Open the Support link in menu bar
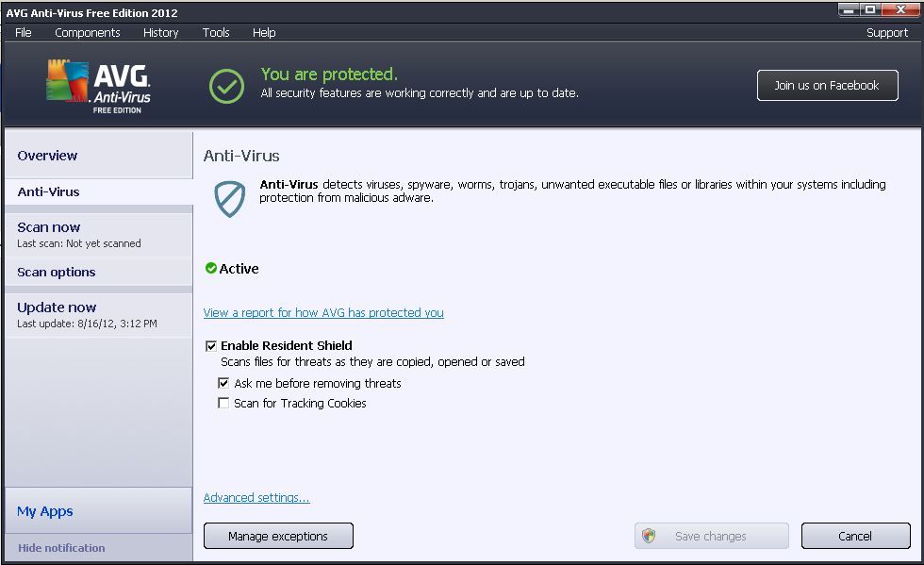Viewport: 924px width, 565px height. pos(887,32)
